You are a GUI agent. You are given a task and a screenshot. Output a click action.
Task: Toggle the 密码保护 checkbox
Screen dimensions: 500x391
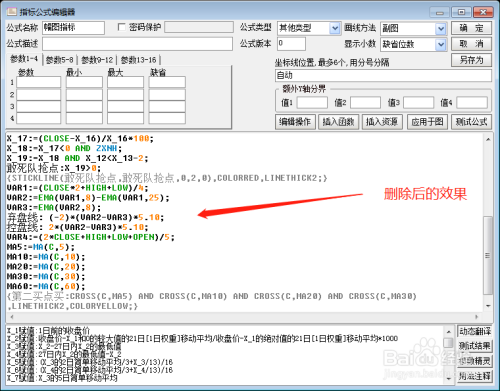[122, 27]
